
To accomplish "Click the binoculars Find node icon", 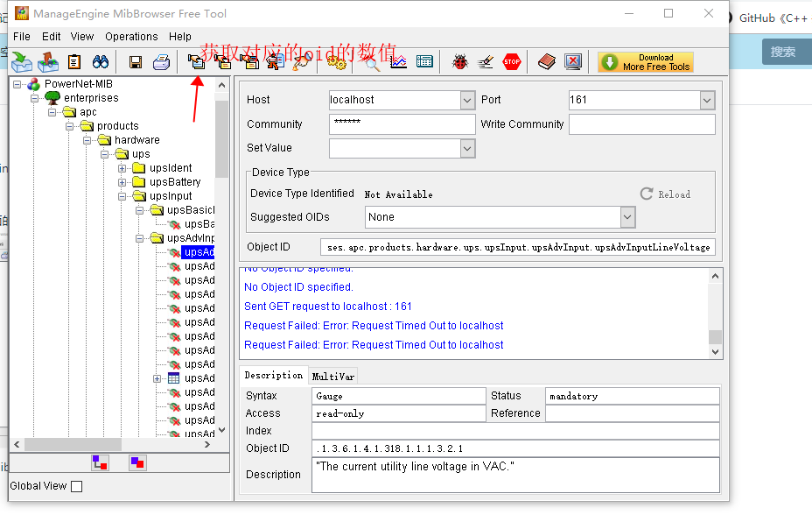I will (x=101, y=62).
